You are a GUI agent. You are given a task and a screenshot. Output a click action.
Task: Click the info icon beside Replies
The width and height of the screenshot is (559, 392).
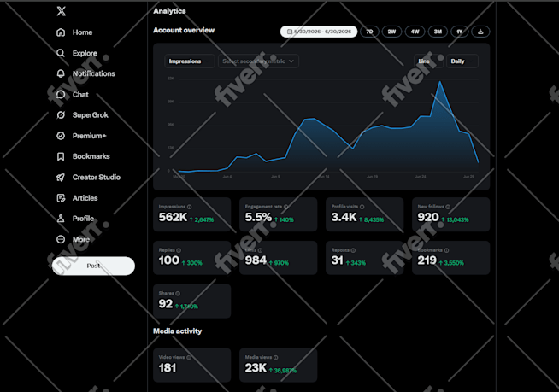click(x=179, y=250)
